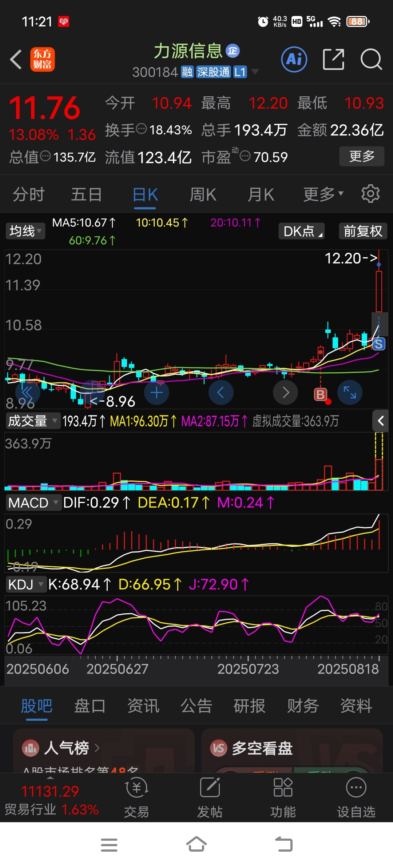Screen dimensions: 393x868
Task: Tap the red B buy marker
Action: (x=321, y=394)
